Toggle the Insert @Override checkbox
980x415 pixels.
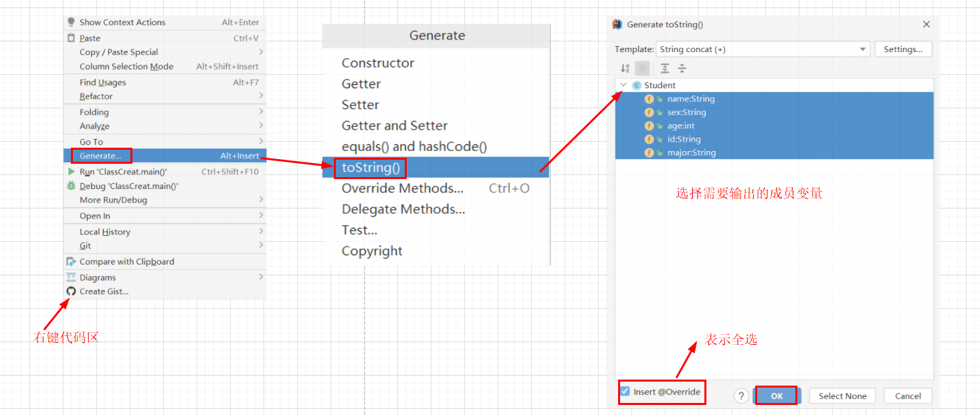point(625,392)
